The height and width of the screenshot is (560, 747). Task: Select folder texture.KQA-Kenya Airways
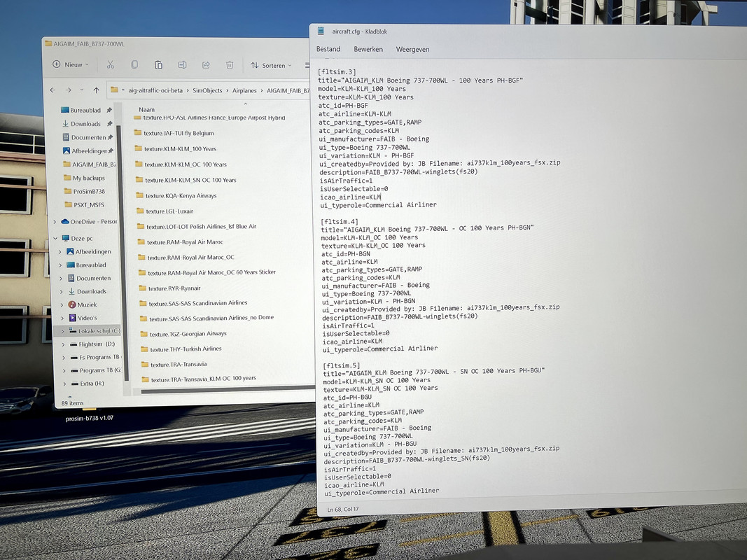(176, 196)
